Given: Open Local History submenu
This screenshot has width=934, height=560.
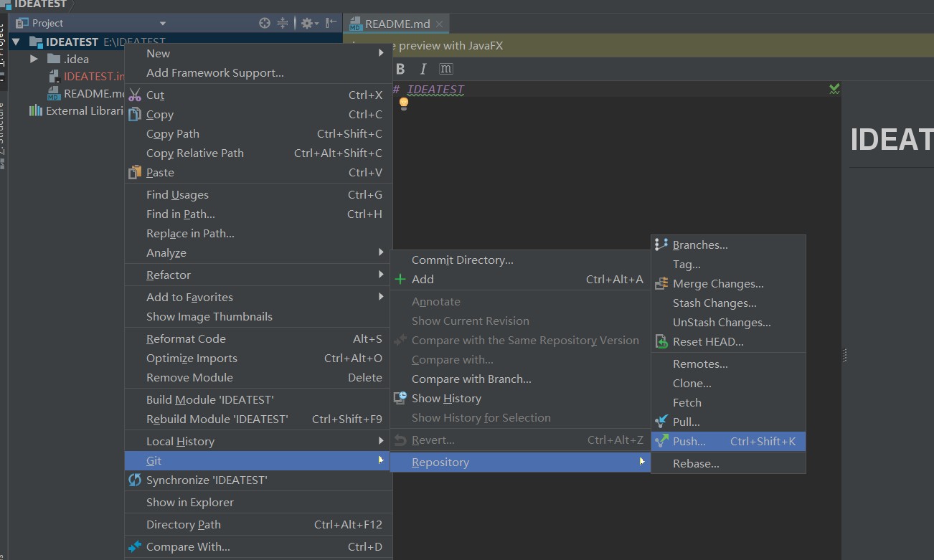Looking at the screenshot, I should tap(258, 441).
